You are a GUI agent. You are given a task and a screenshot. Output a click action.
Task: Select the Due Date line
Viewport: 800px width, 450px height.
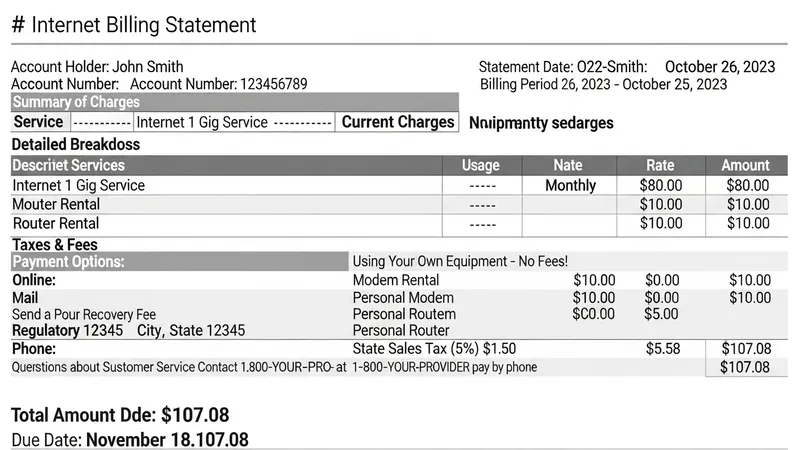(x=129, y=439)
